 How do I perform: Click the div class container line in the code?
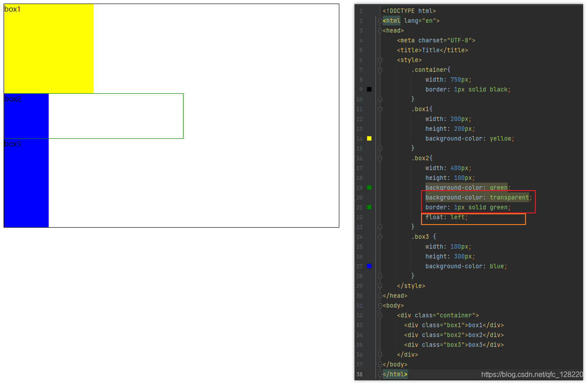(438, 315)
